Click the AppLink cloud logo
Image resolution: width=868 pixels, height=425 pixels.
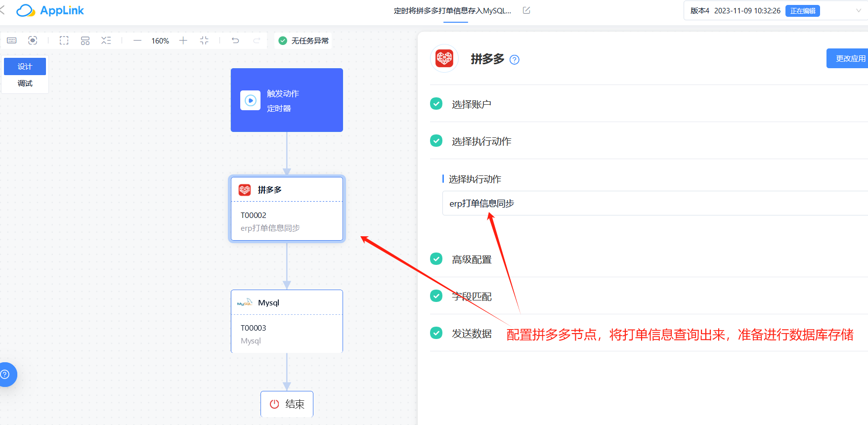[x=26, y=10]
